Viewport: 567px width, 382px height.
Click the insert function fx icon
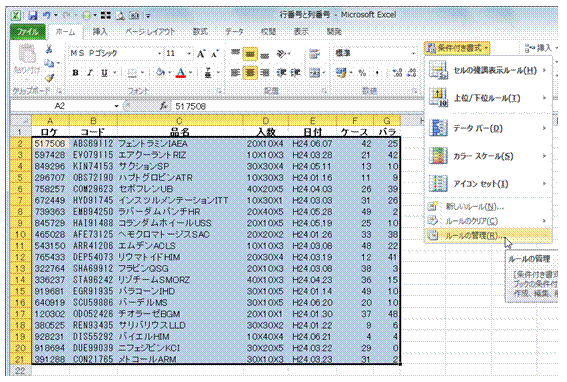[164, 106]
